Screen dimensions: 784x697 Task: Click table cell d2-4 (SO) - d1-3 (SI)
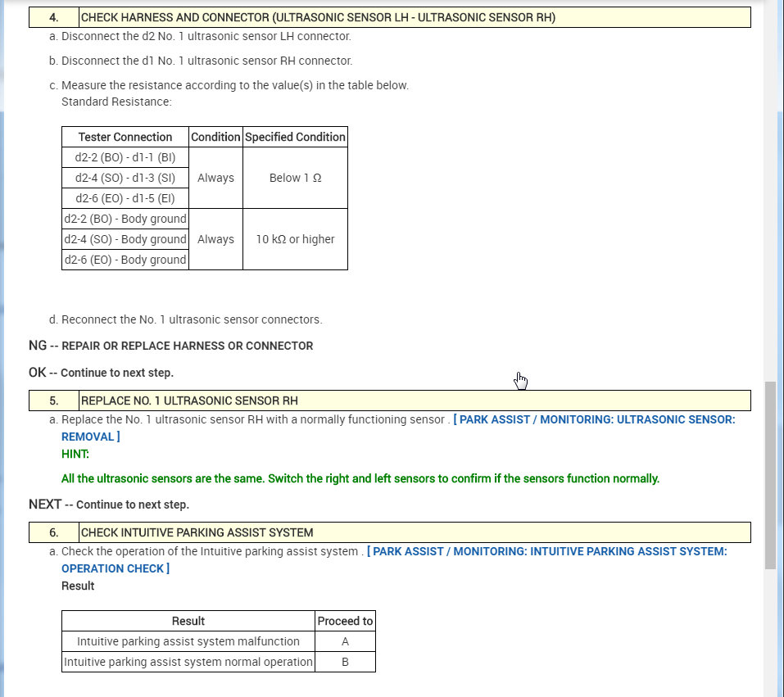click(x=125, y=178)
